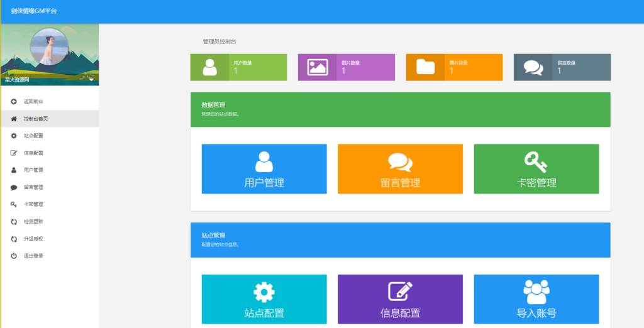Click the speech bubble icon beside 留言管理 in sidebar
Viewport: 644px width, 328px height.
pos(14,187)
